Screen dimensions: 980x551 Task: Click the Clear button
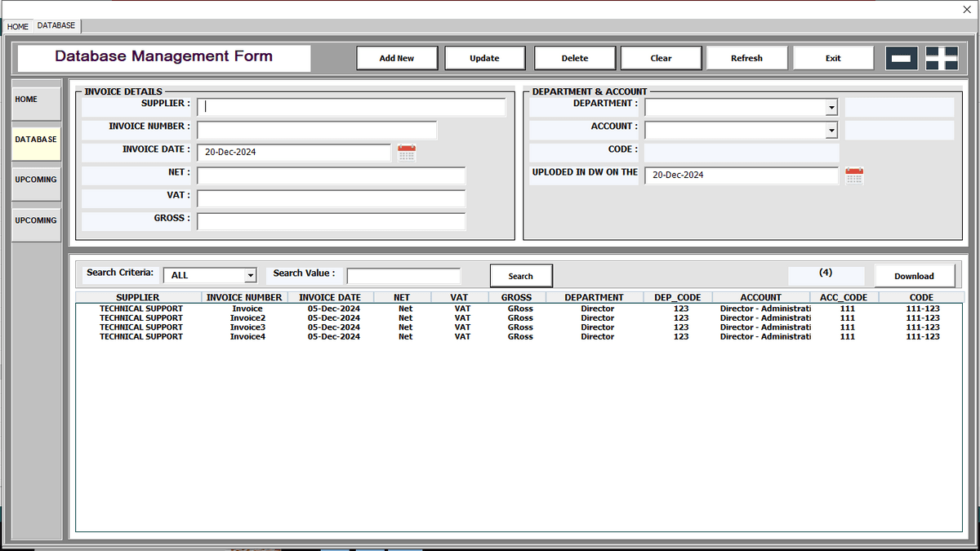click(x=661, y=57)
